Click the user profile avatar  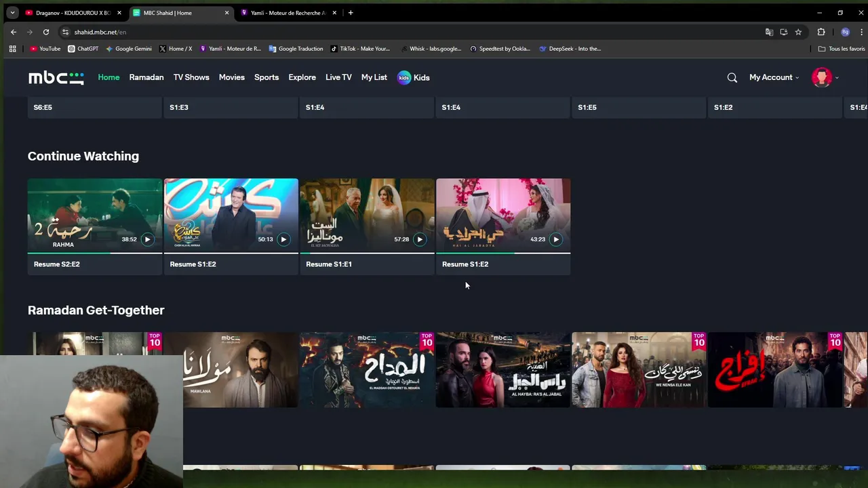click(x=822, y=77)
